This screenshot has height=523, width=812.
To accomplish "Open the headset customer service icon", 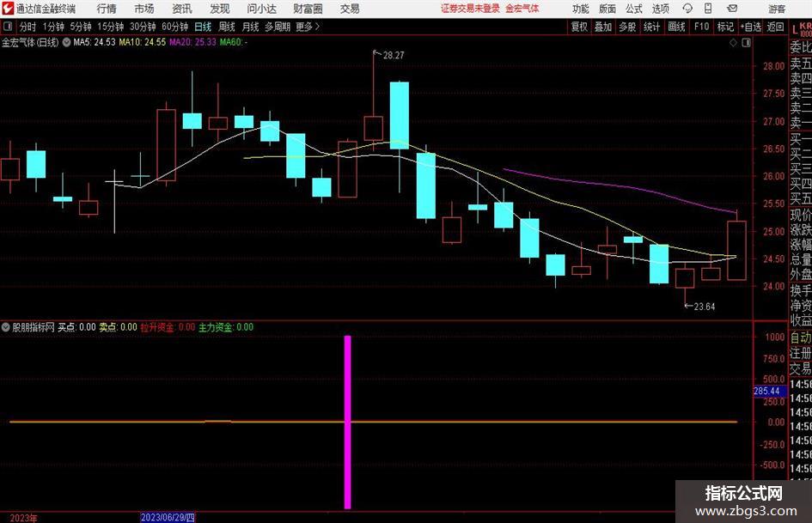I will [687, 9].
